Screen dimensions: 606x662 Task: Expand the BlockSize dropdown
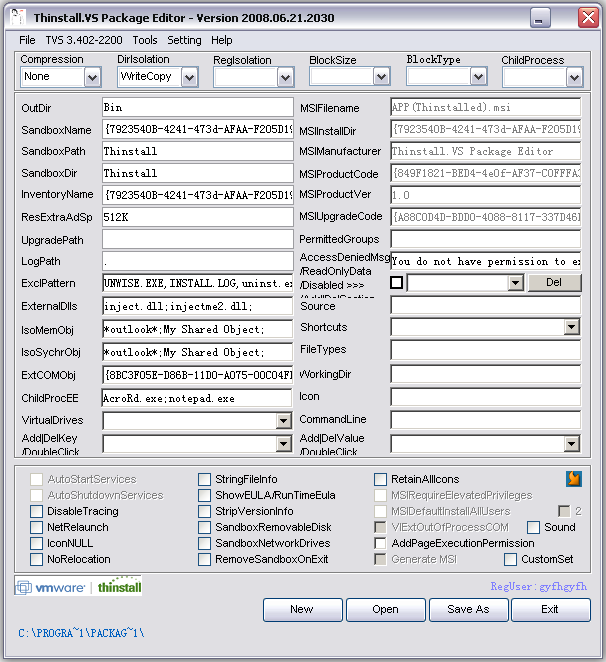381,77
